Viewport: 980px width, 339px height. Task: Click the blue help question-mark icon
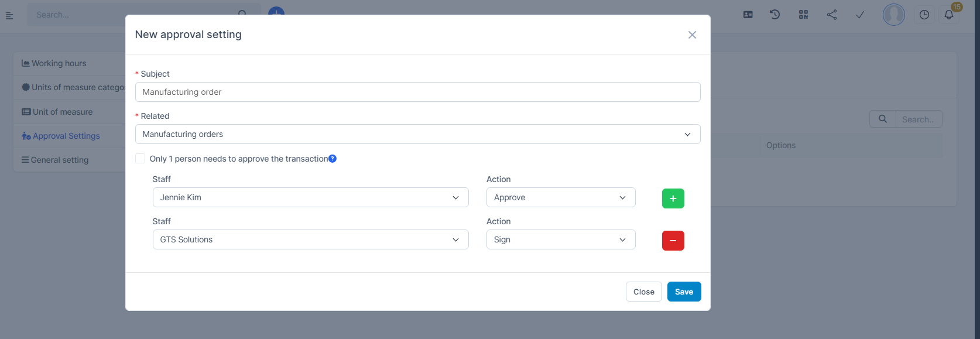[x=333, y=159]
